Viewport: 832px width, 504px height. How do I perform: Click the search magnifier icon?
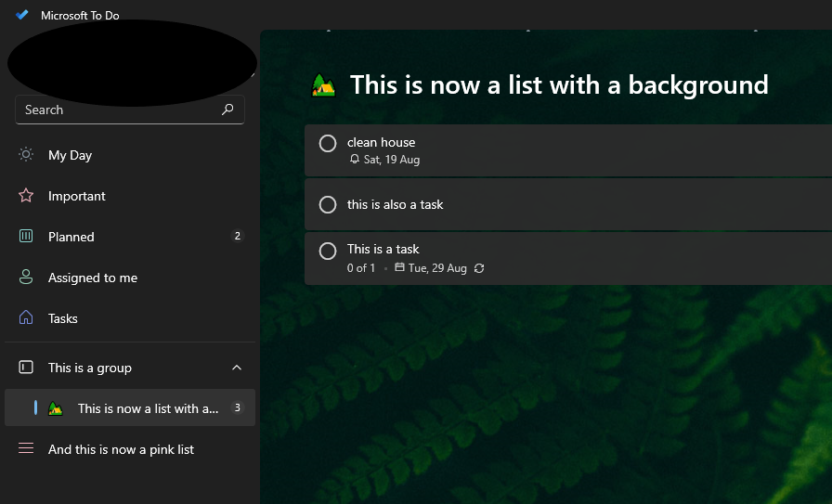click(x=227, y=110)
